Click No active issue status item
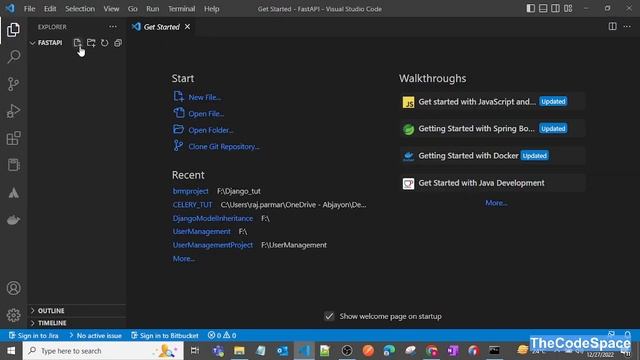The height and width of the screenshot is (360, 640). tap(96, 336)
